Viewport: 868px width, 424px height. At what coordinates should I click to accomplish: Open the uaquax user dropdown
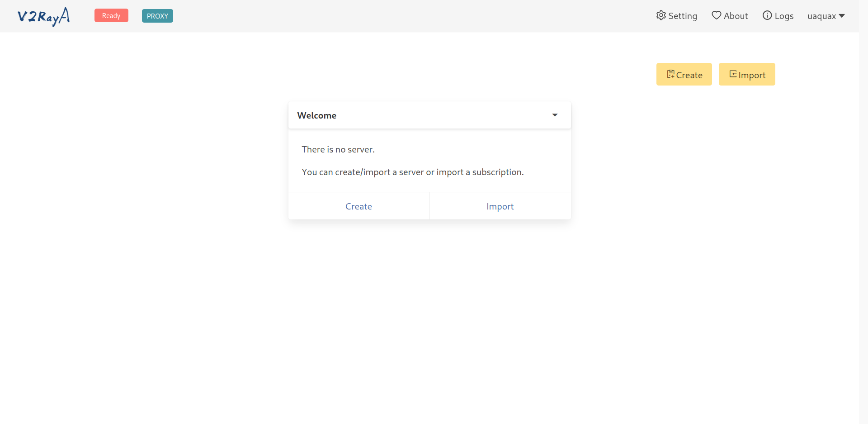pyautogui.click(x=821, y=16)
